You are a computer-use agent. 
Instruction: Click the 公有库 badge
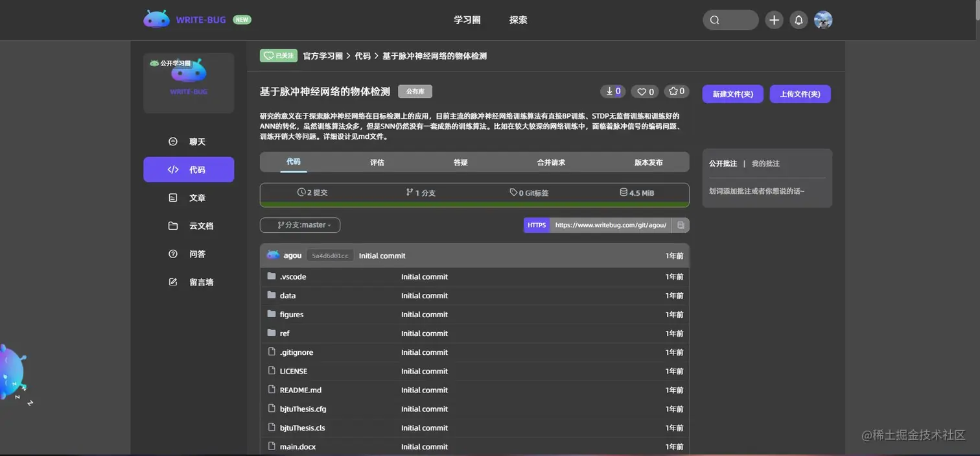tap(415, 91)
